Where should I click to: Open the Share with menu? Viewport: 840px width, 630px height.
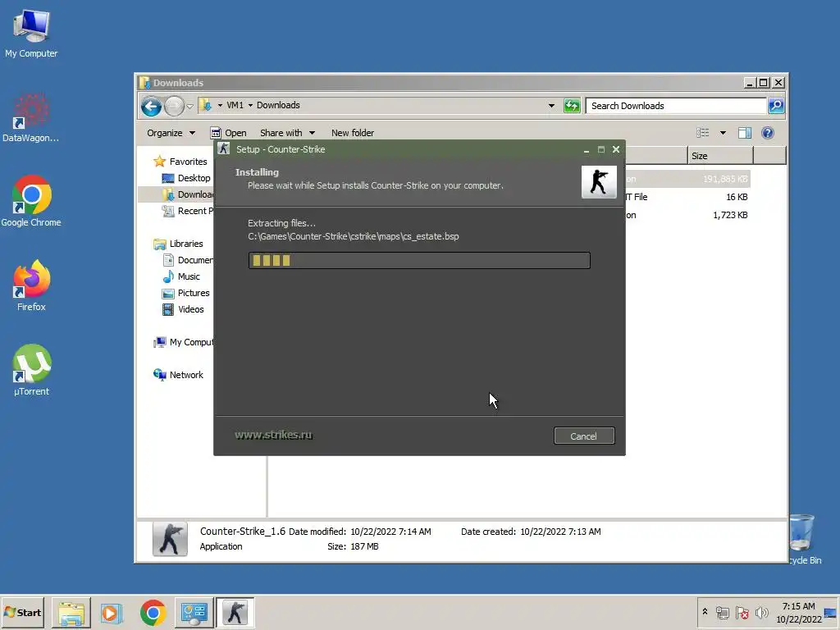287,133
